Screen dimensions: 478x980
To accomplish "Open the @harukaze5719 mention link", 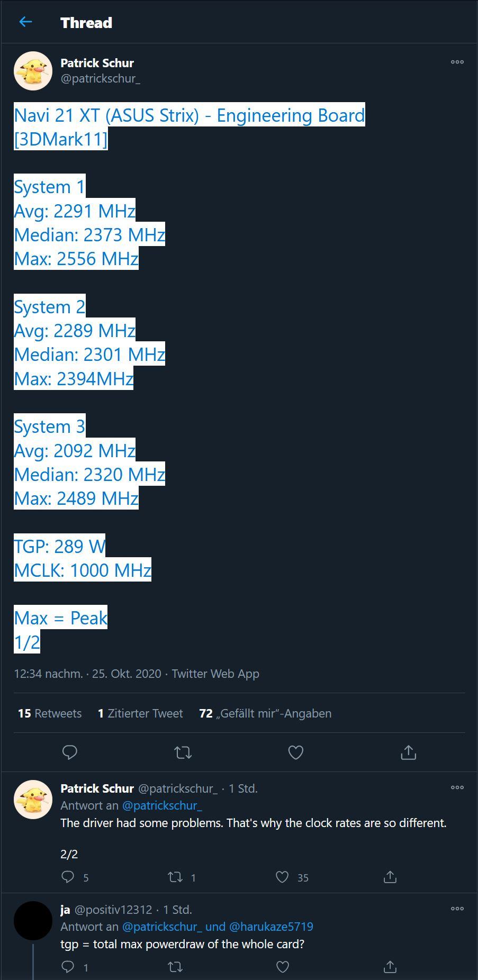I will pyautogui.click(x=271, y=927).
